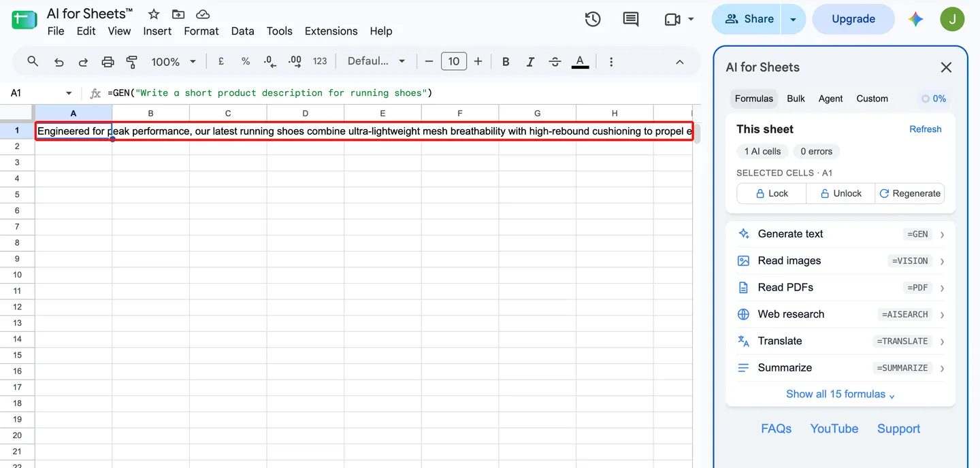Expand the Read images formula row

click(841, 261)
